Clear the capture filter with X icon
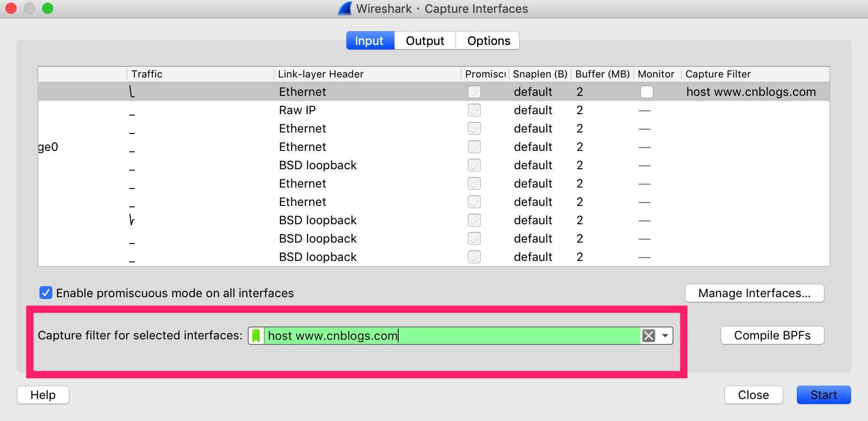Screen dimensions: 868x421 [x=649, y=336]
